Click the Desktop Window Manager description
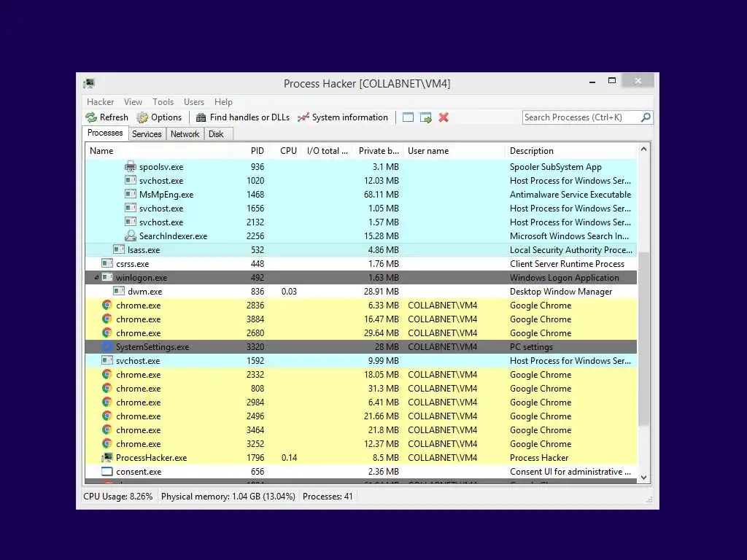Viewport: 747px width, 560px height. [561, 292]
